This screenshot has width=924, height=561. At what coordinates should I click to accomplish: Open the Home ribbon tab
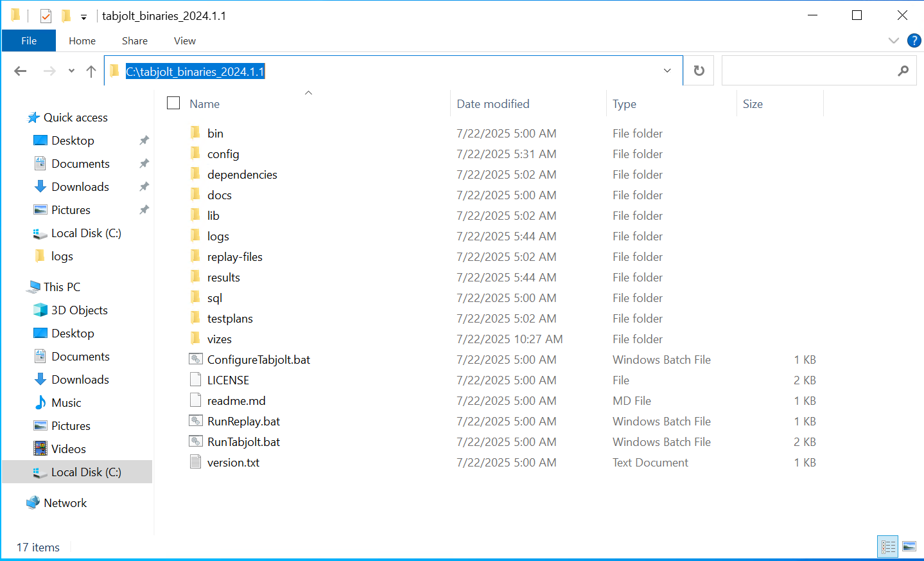(x=82, y=40)
